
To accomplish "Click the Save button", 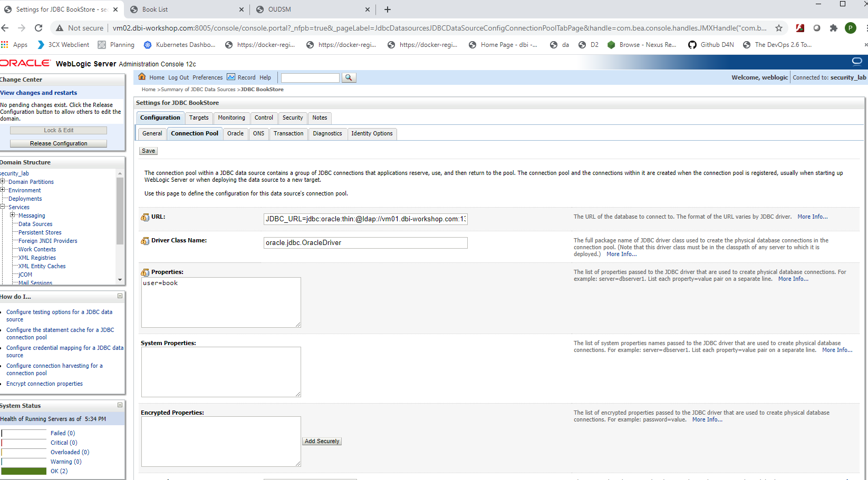I will [149, 151].
